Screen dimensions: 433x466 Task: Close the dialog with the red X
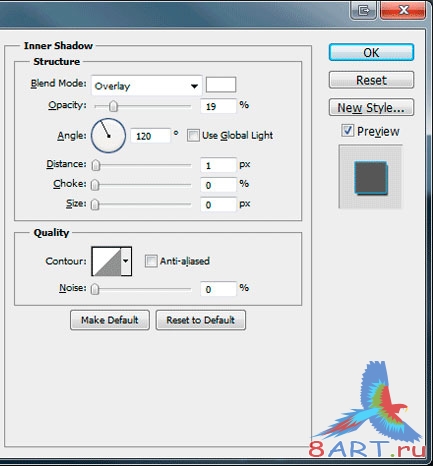click(403, 10)
